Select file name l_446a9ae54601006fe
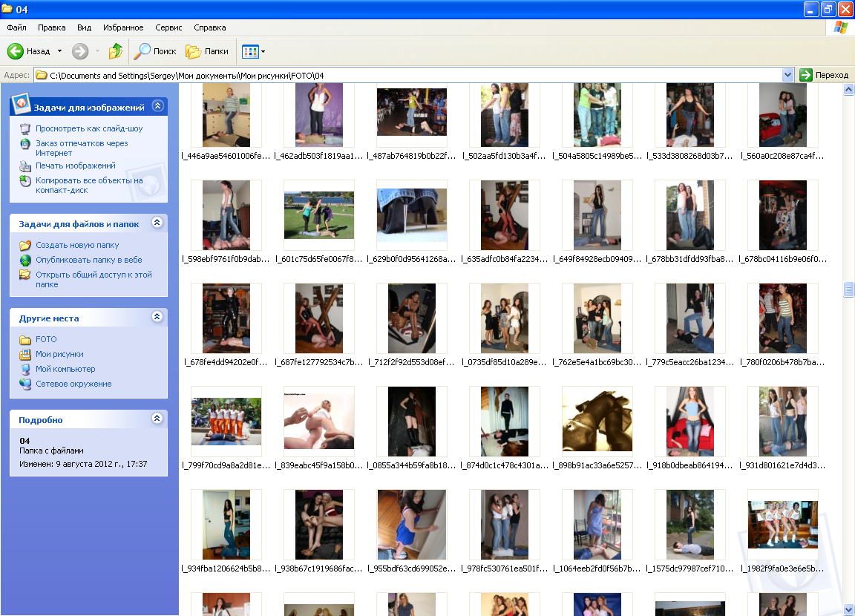This screenshot has width=855, height=616. [226, 156]
